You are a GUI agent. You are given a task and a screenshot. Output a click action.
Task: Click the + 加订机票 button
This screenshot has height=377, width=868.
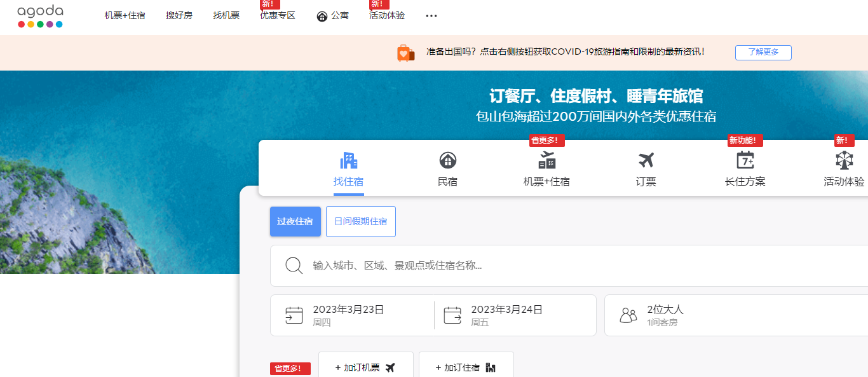click(365, 367)
